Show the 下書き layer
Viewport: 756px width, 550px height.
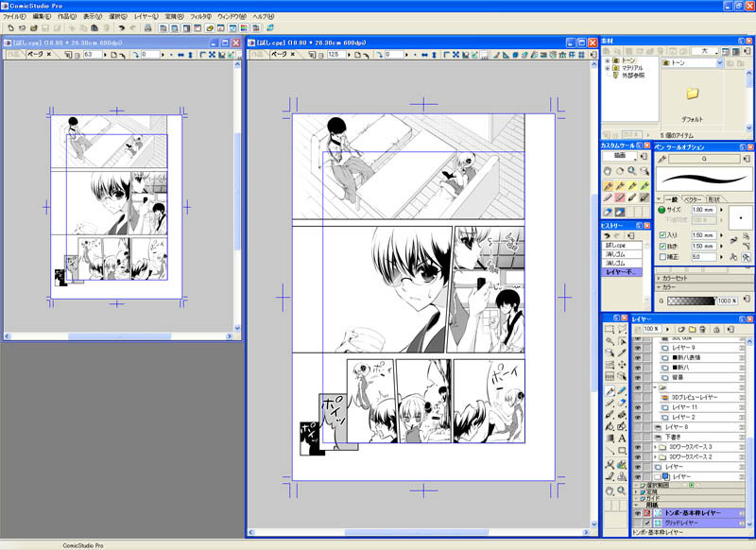click(x=638, y=438)
